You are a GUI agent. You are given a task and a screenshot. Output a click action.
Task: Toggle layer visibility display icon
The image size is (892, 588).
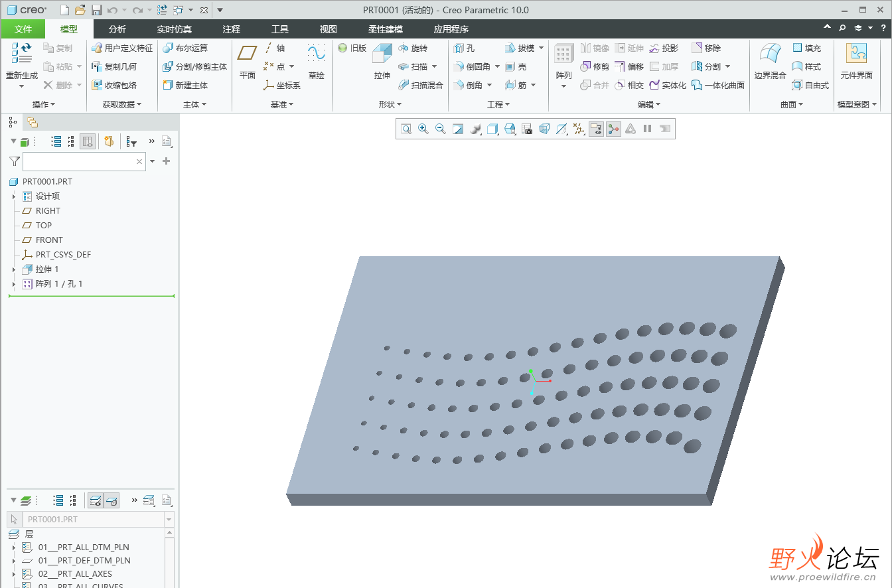(96, 500)
